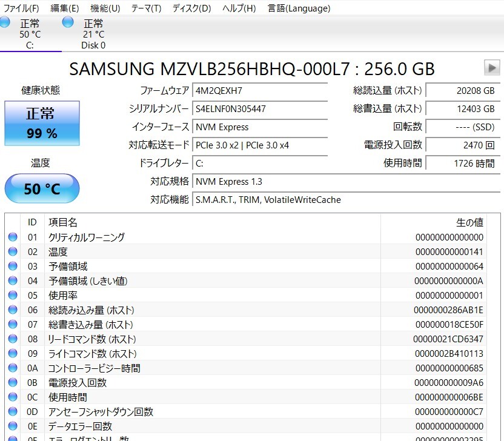The height and width of the screenshot is (441, 504).
Task: Click the 50 °C temperature button
Action: tap(42, 189)
